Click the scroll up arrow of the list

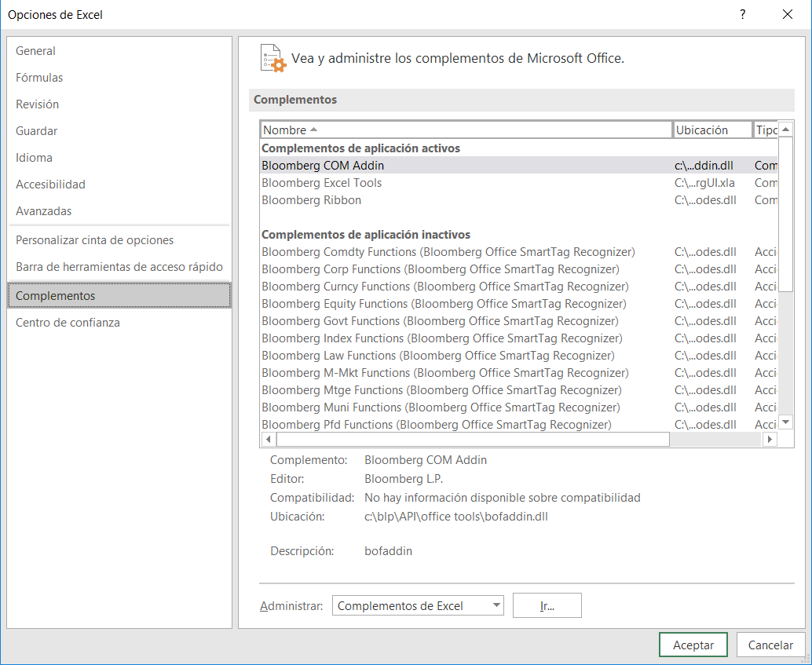785,129
